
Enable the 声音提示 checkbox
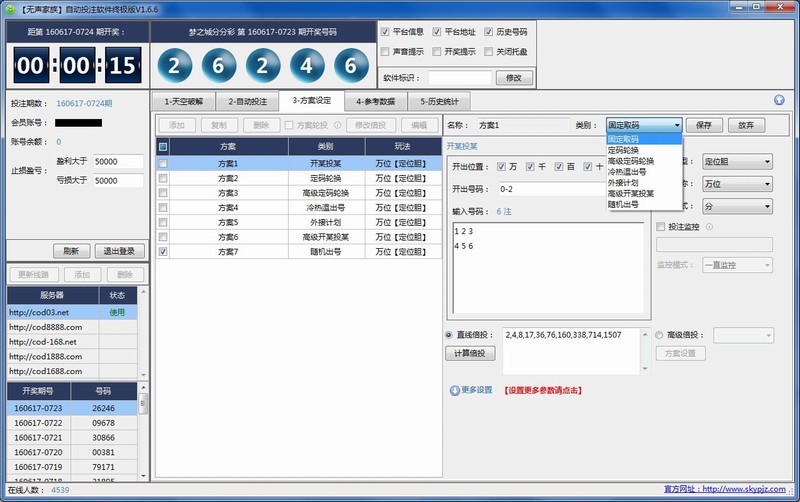(x=385, y=51)
